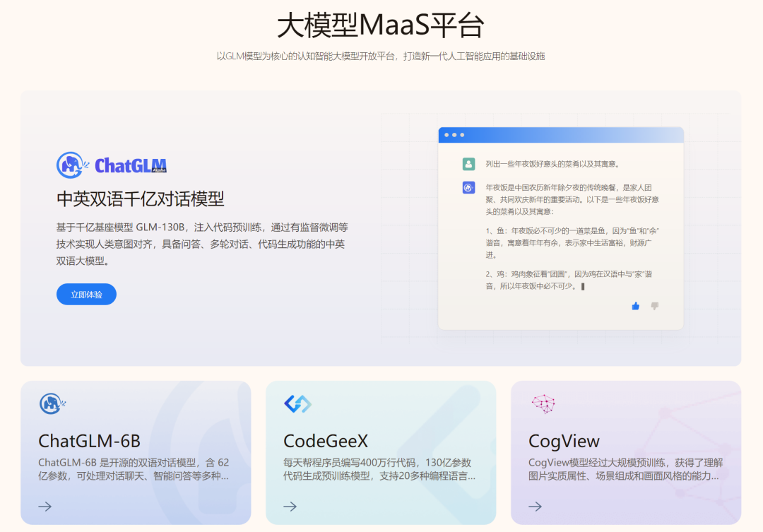Click the ChatGLM wordmark beside the logo
The height and width of the screenshot is (532, 763).
[131, 165]
